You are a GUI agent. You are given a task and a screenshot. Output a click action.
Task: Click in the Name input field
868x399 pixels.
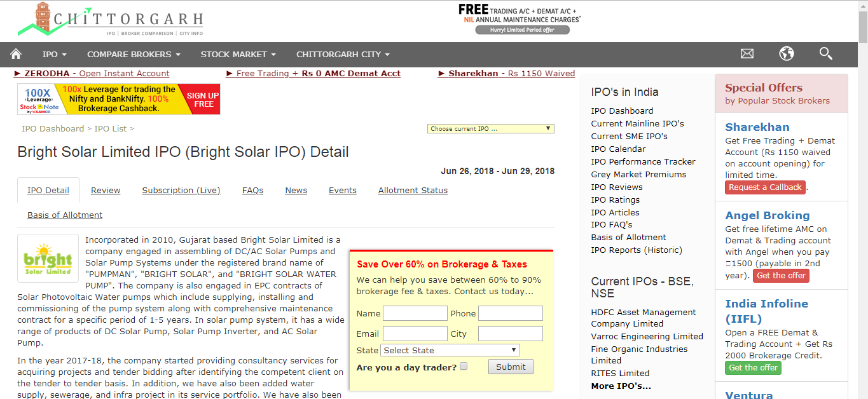click(415, 313)
